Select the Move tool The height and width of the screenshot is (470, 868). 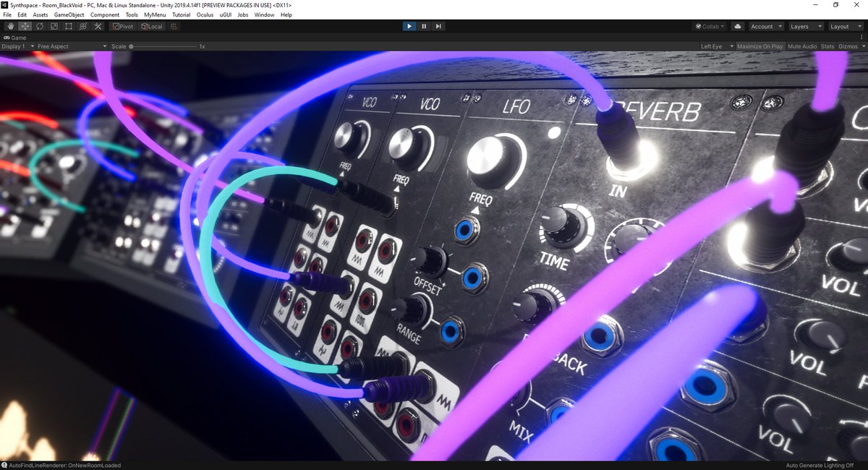point(25,26)
